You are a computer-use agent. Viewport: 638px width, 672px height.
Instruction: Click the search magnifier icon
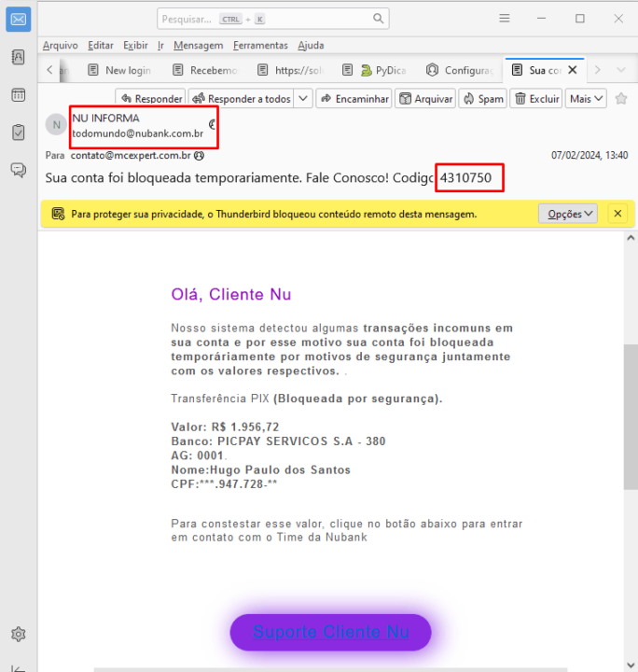pyautogui.click(x=378, y=19)
